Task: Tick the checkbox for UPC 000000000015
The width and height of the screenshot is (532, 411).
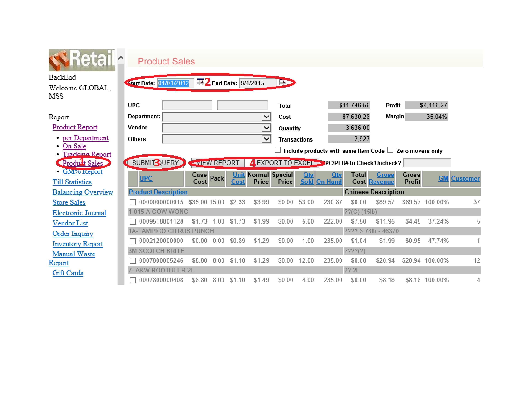Action: coord(133,202)
